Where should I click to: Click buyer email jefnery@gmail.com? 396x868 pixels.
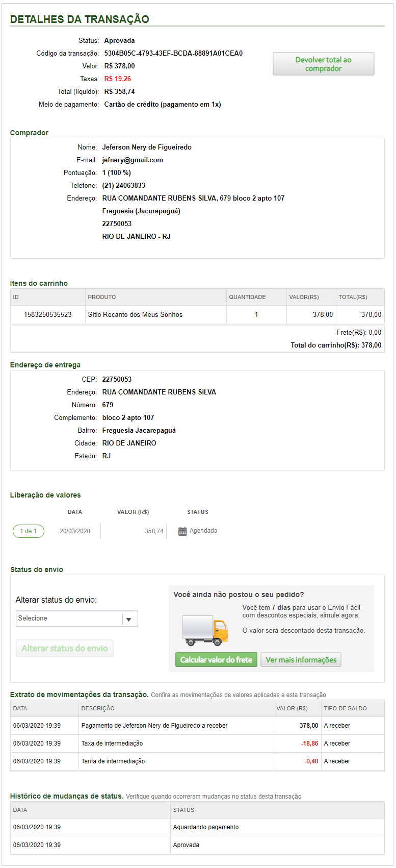133,160
